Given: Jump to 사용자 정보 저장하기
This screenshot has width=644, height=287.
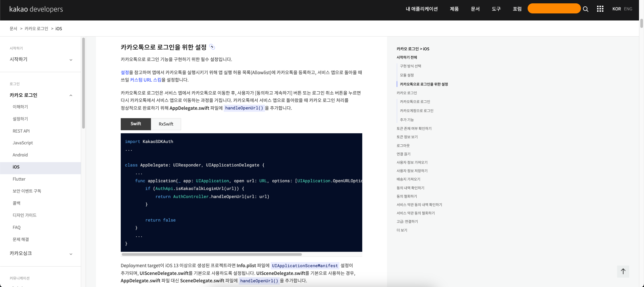Looking at the screenshot, I should point(412,171).
